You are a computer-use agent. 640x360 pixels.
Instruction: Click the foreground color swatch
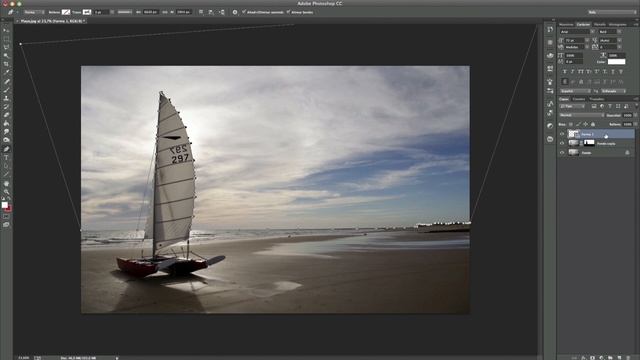click(4, 205)
